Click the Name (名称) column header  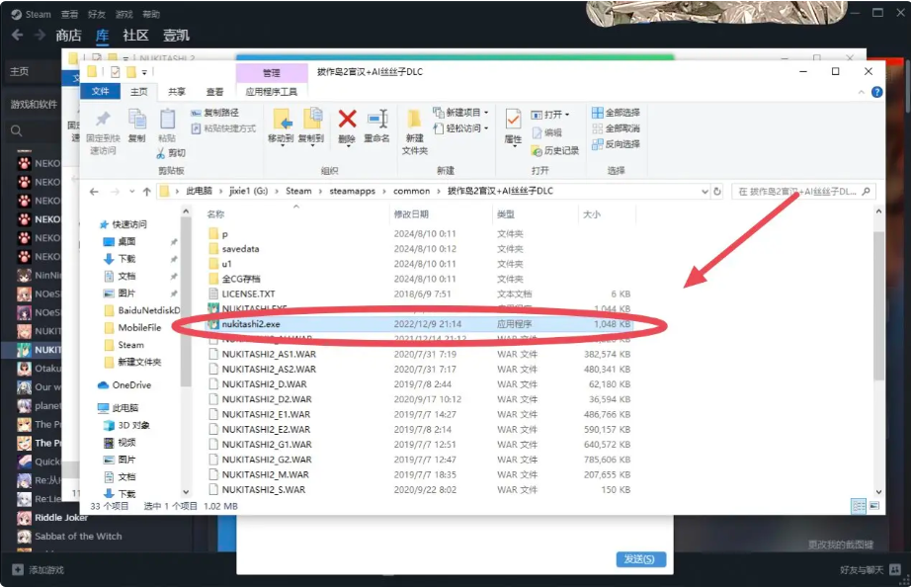point(216,213)
